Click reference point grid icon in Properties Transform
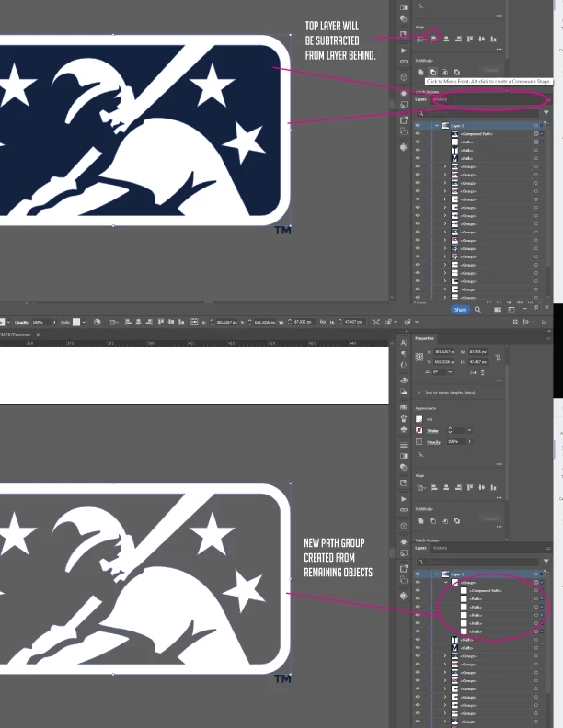Image resolution: width=563 pixels, height=728 pixels. [x=419, y=357]
